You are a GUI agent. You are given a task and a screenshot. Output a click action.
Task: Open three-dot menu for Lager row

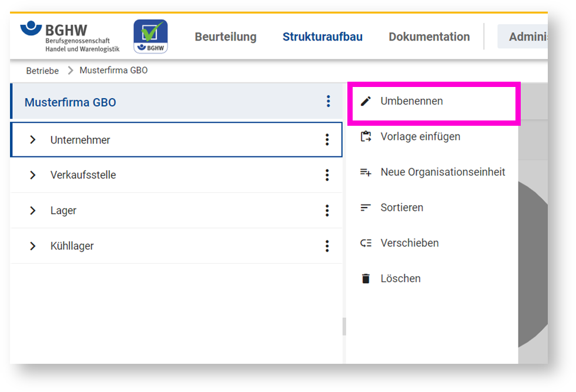[x=327, y=210]
